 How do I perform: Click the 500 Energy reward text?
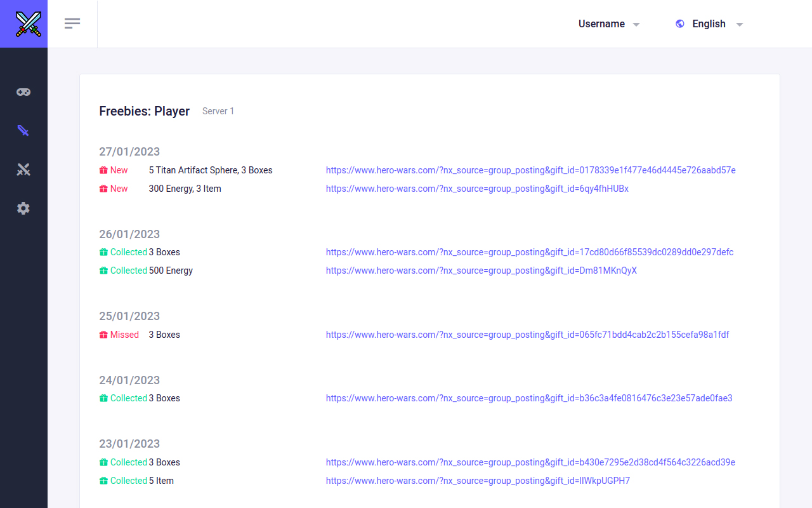[171, 271]
